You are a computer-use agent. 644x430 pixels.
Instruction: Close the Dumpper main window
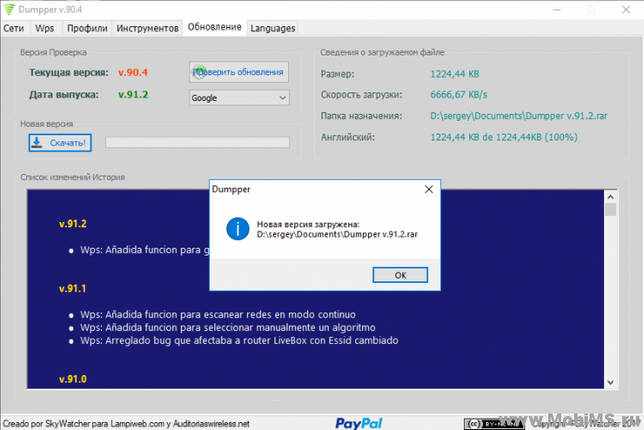[626, 9]
